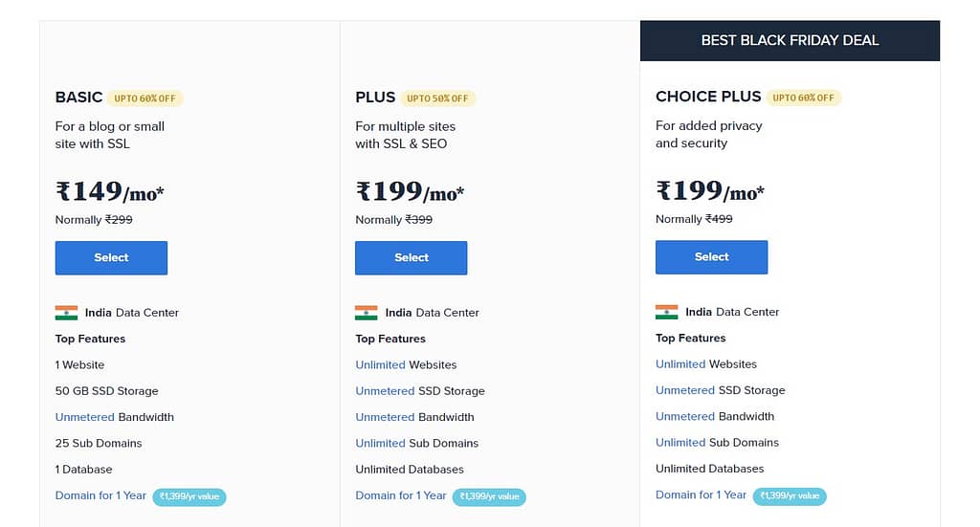Click the ₹1,399/yr value badge under Plus

click(x=489, y=497)
